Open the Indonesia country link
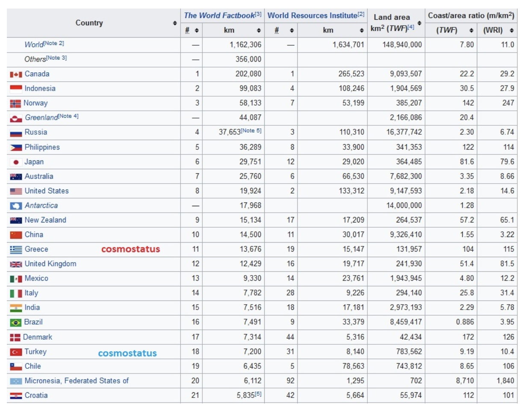The width and height of the screenshot is (532, 409). (x=40, y=89)
